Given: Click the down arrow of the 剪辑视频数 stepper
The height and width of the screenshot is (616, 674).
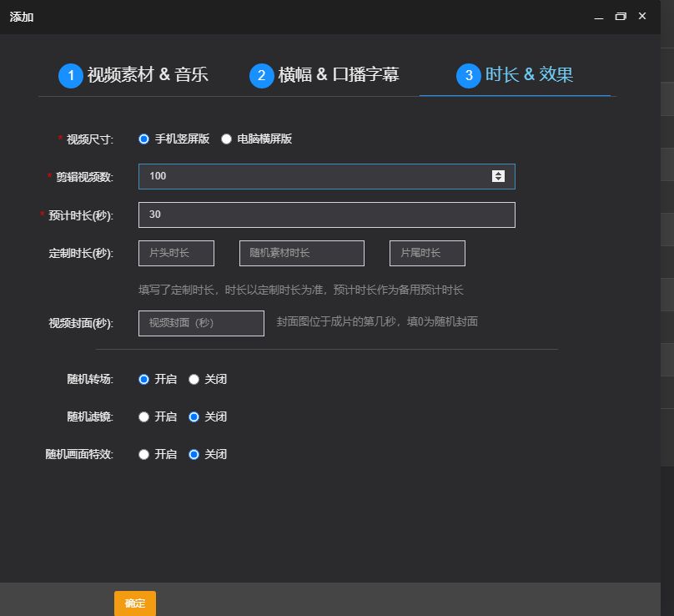Looking at the screenshot, I should [498, 180].
